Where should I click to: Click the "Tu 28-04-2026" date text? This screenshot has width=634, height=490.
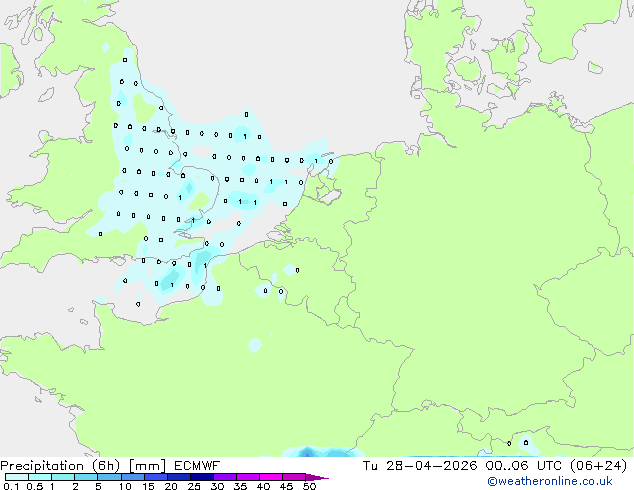pyautogui.click(x=420, y=466)
